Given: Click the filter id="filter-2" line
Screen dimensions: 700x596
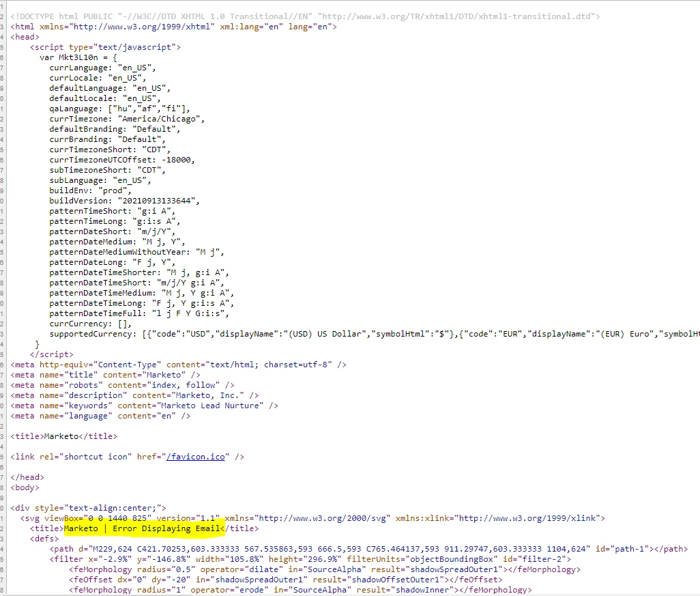Looking at the screenshot, I should 310,559.
